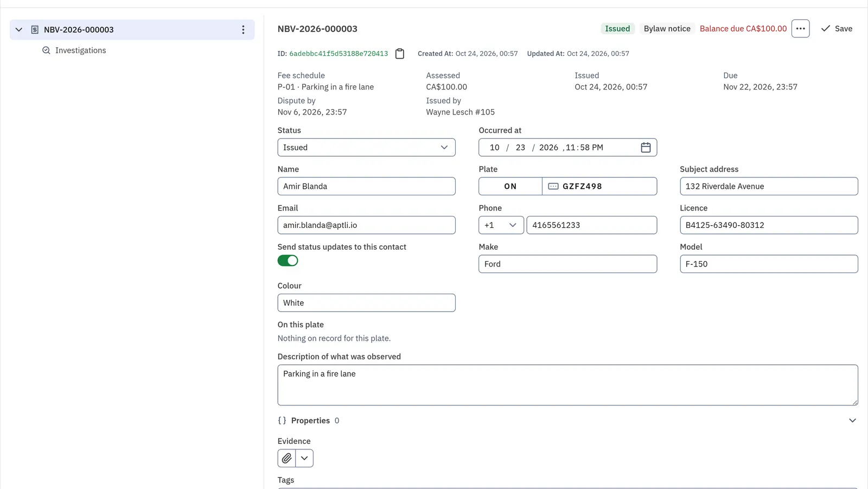The width and height of the screenshot is (868, 489).
Task: Copy the record ID with clipboard icon
Action: click(x=400, y=54)
